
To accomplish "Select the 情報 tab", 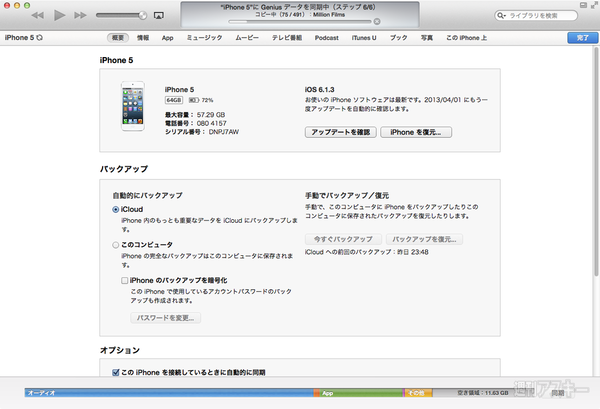I will (143, 38).
